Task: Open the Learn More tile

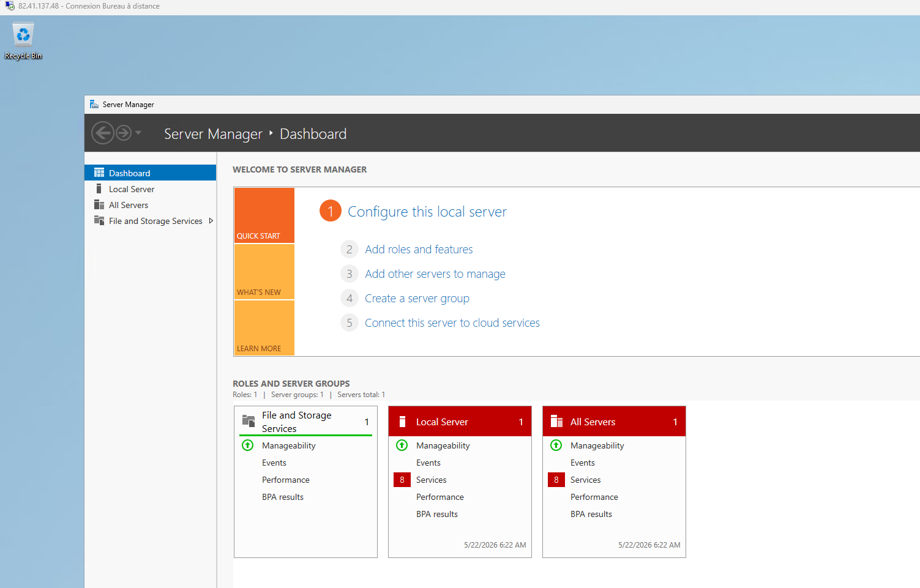Action: (x=264, y=328)
